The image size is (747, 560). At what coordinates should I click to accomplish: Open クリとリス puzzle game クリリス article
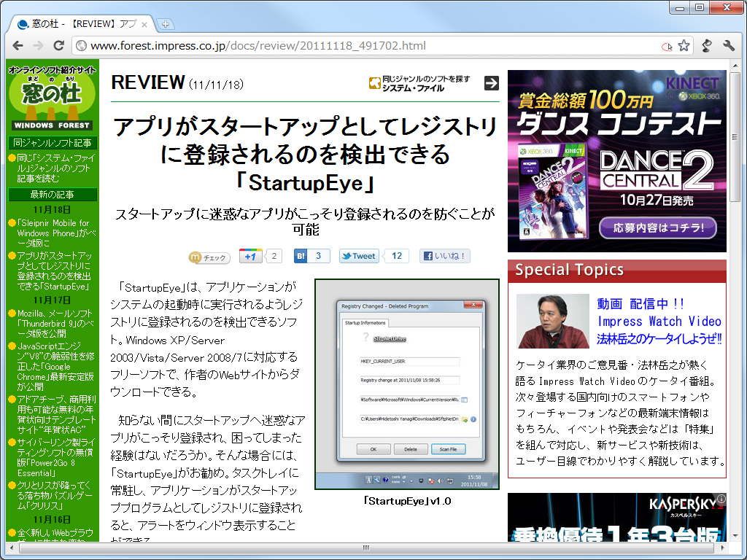[x=53, y=495]
